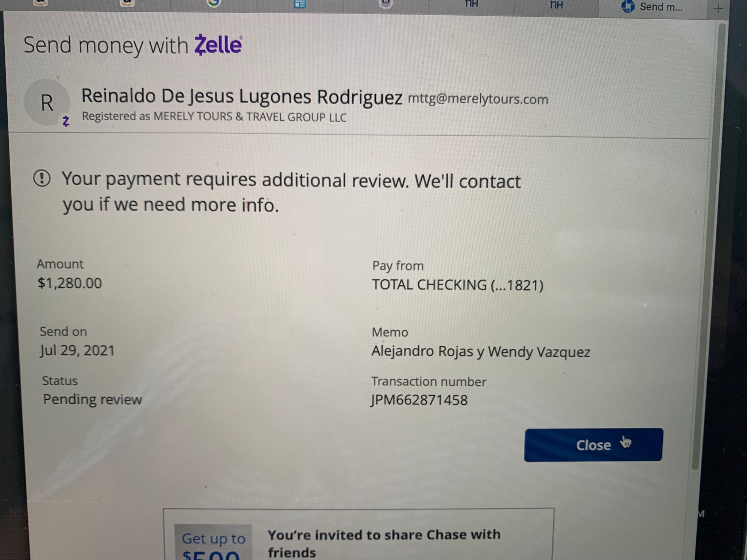
Task: Switch to the second nH tab
Action: coord(556,4)
